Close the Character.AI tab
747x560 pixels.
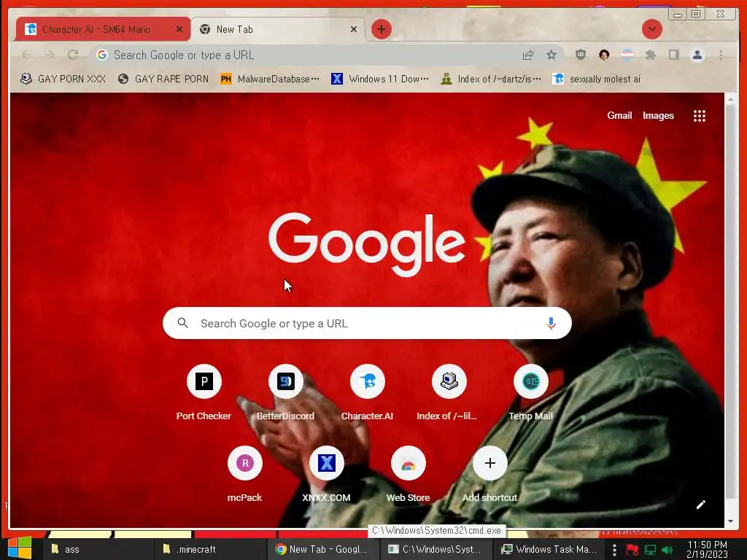179,29
